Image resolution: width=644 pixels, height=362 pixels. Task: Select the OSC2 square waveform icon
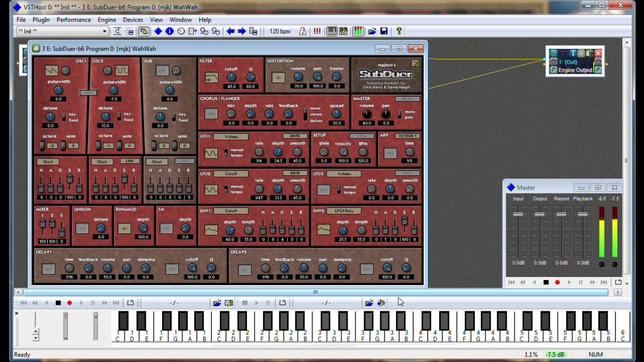[121, 70]
